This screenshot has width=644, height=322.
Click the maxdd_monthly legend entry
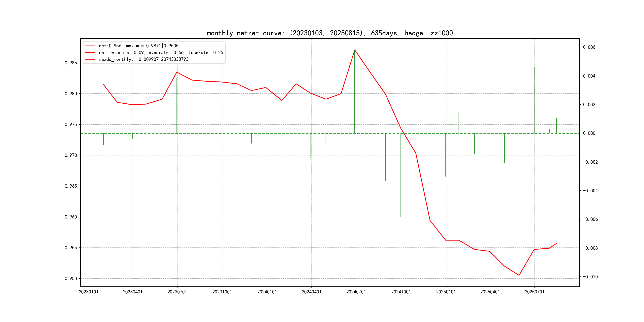[x=144, y=59]
